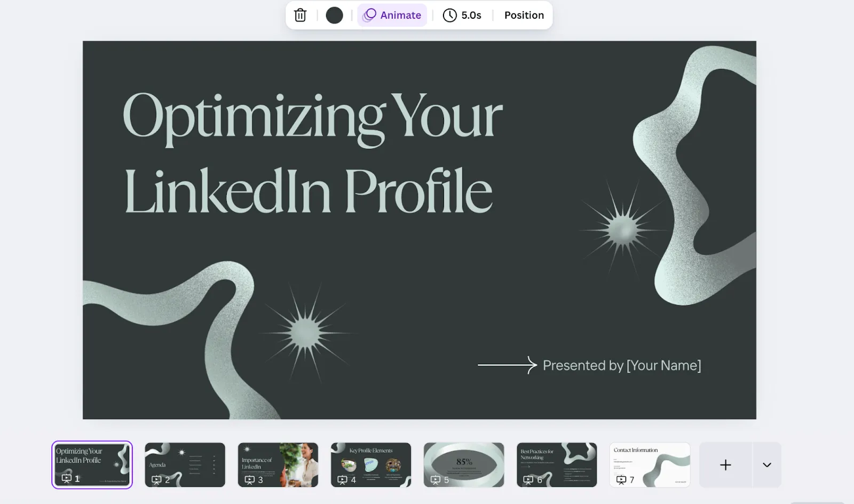Screen dimensions: 854x504
Task: Select slide 3 Importance of LinkedIn thumbnail
Action: pos(278,465)
